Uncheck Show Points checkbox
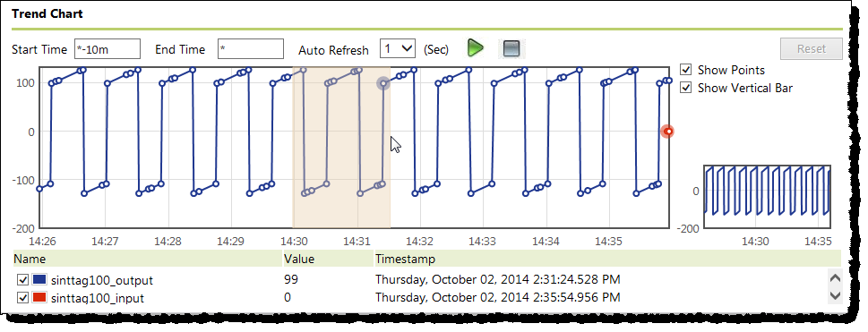The image size is (868, 332). 686,70
